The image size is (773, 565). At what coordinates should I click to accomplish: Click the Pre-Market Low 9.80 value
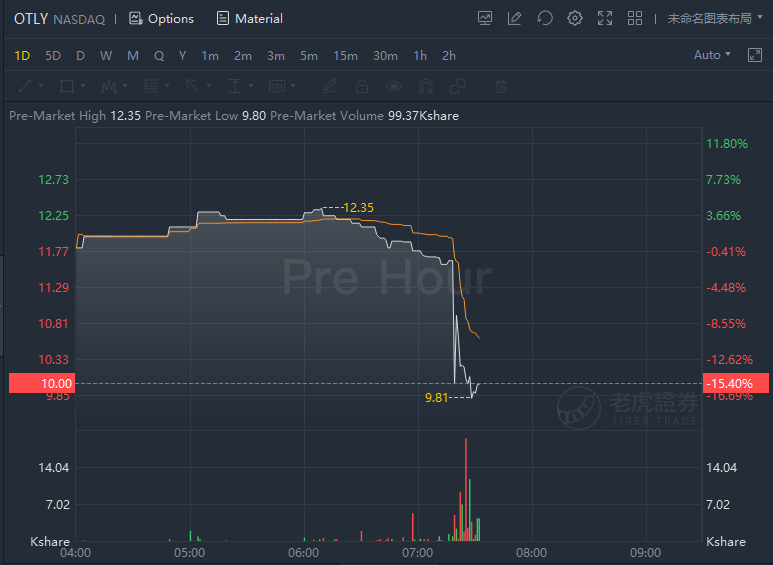click(x=254, y=116)
